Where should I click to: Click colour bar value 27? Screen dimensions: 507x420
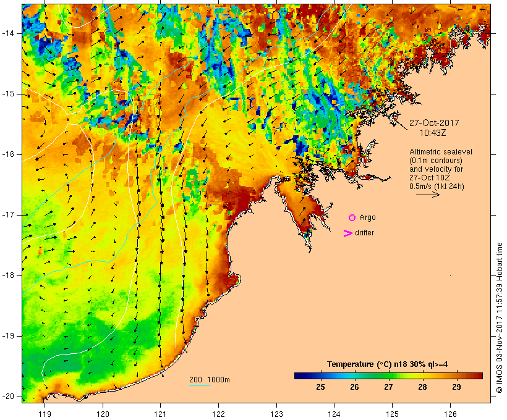point(388,387)
